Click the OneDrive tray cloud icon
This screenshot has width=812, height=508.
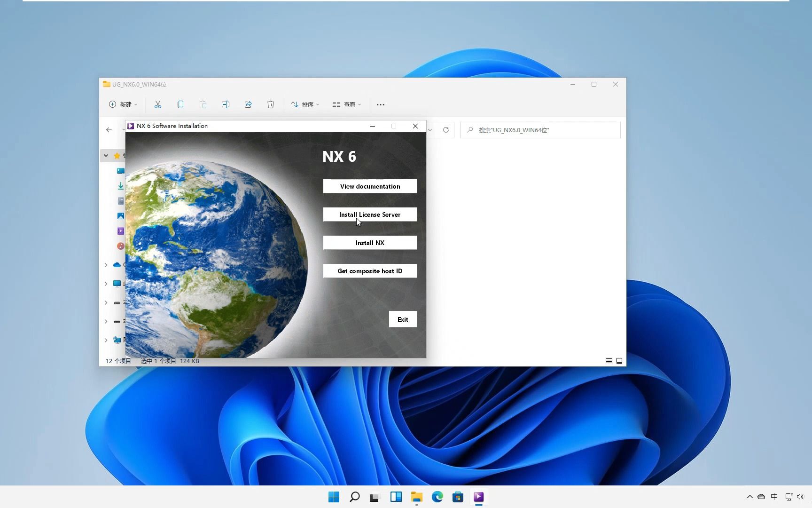(761, 497)
